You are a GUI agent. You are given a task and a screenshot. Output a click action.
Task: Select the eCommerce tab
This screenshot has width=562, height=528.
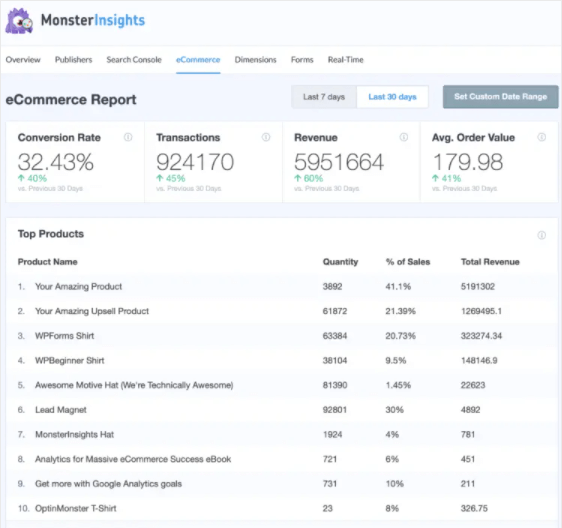point(198,60)
